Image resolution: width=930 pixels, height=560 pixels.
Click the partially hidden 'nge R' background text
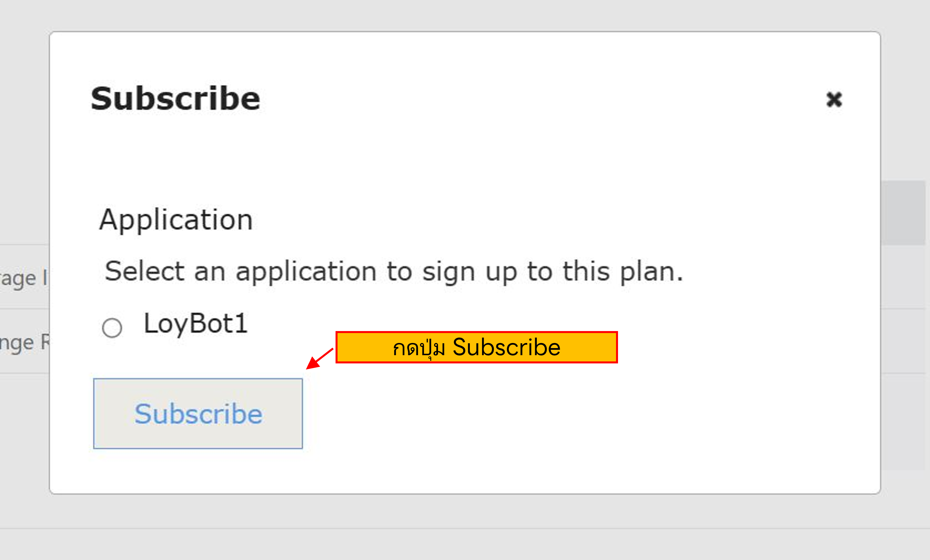click(x=23, y=343)
